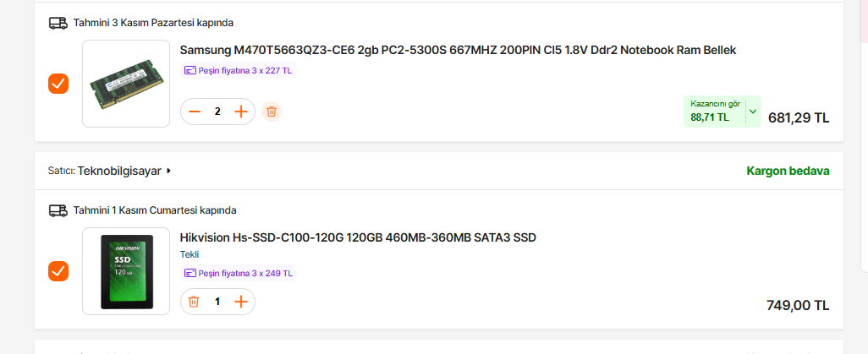Screen dimensions: 868x354
Task: Click the Samsung RAM product thumbnail
Action: [x=126, y=84]
